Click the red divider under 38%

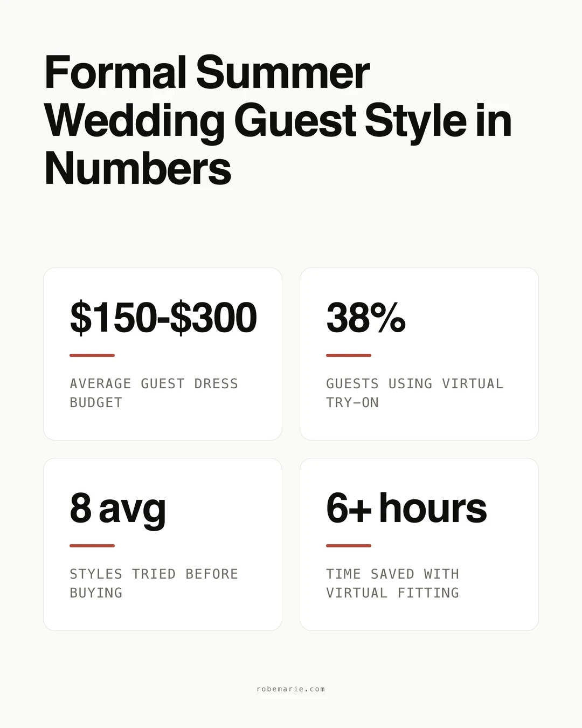[349, 355]
